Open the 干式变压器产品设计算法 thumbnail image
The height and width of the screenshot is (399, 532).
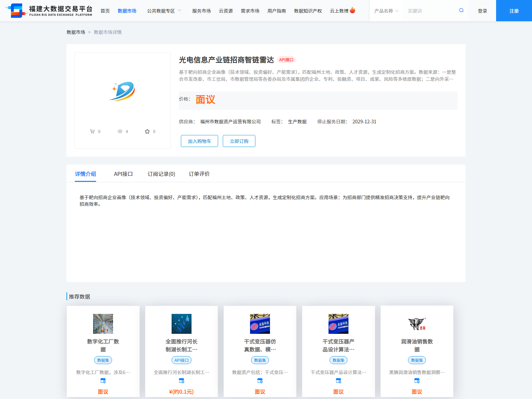(338, 324)
